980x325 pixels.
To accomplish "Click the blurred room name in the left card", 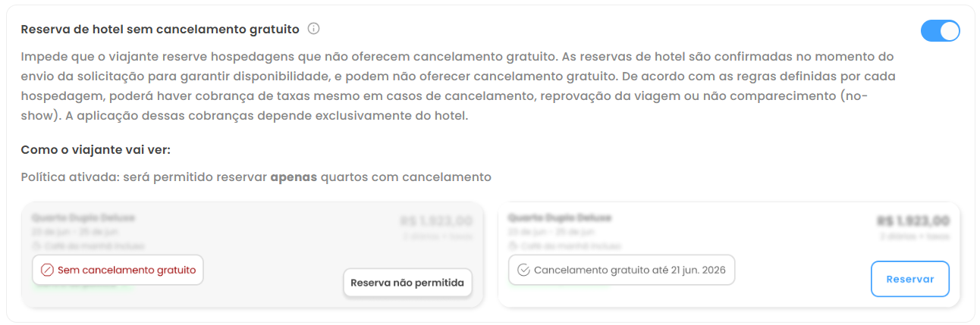I will coord(83,218).
